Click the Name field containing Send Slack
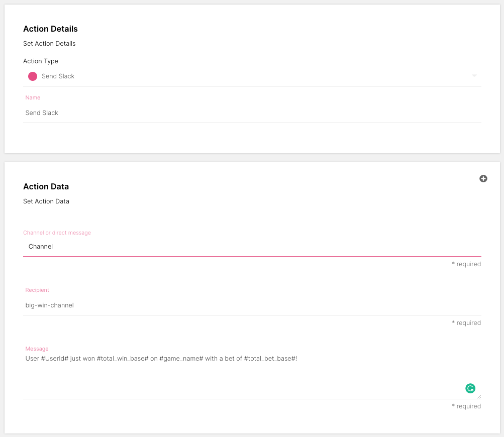 pyautogui.click(x=251, y=113)
